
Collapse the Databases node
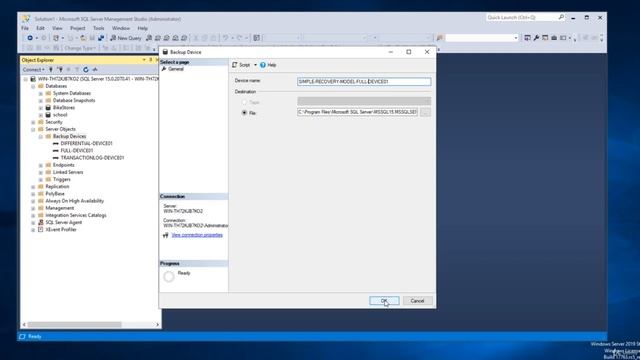(x=33, y=87)
